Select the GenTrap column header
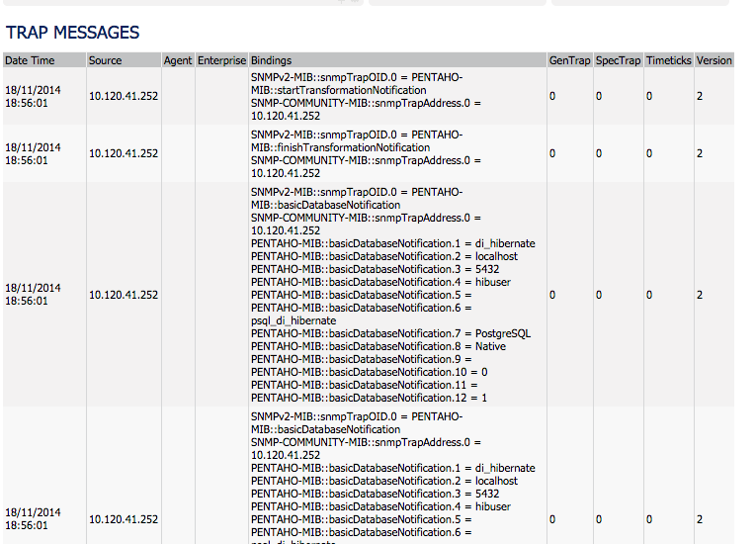This screenshot has width=756, height=544. [x=570, y=60]
